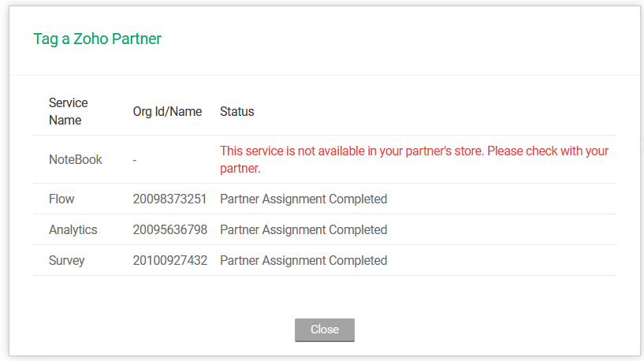Image resolution: width=644 pixels, height=361 pixels.
Task: Click the org ID 20100927432
Action: coord(169,260)
